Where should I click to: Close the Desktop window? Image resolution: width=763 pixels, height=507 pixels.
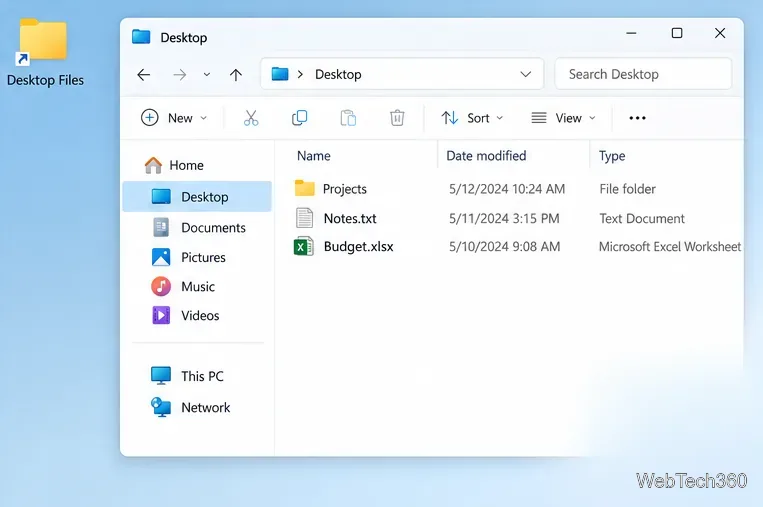coord(720,33)
